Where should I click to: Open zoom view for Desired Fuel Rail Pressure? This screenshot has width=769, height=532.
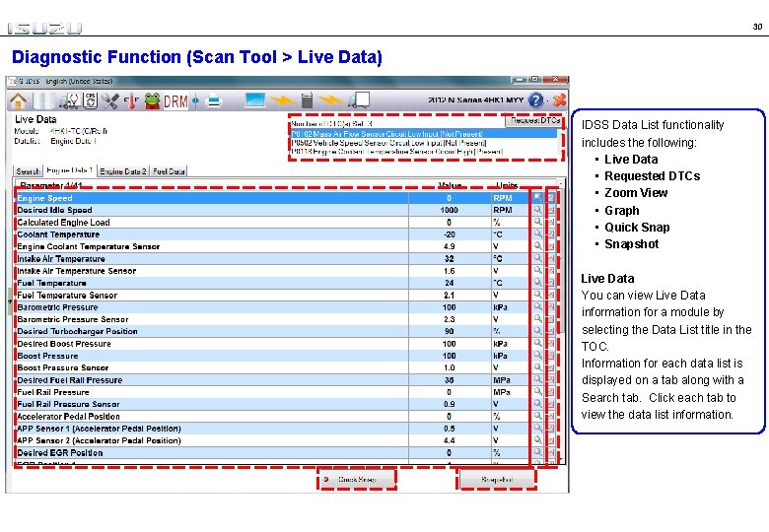coord(537,379)
